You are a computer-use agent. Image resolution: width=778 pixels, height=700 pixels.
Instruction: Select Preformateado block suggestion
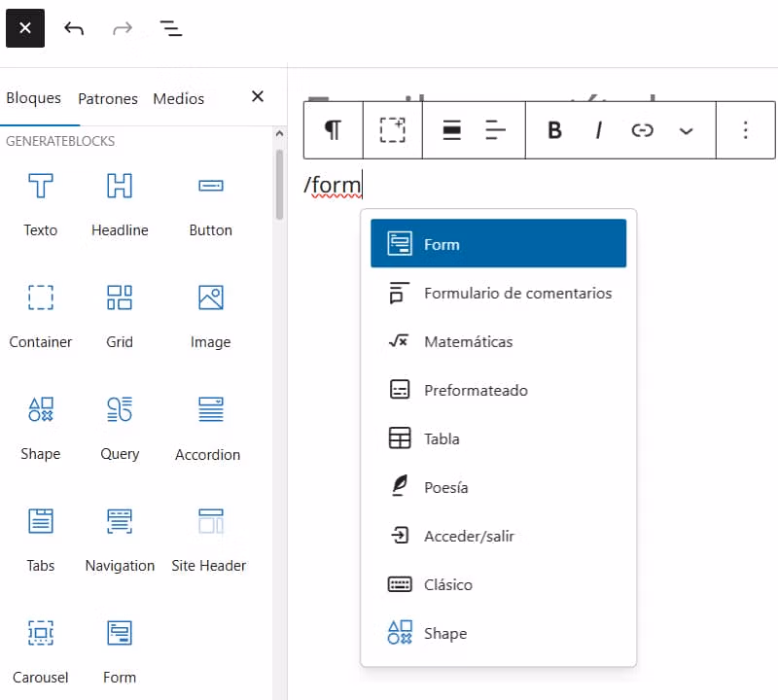click(498, 390)
